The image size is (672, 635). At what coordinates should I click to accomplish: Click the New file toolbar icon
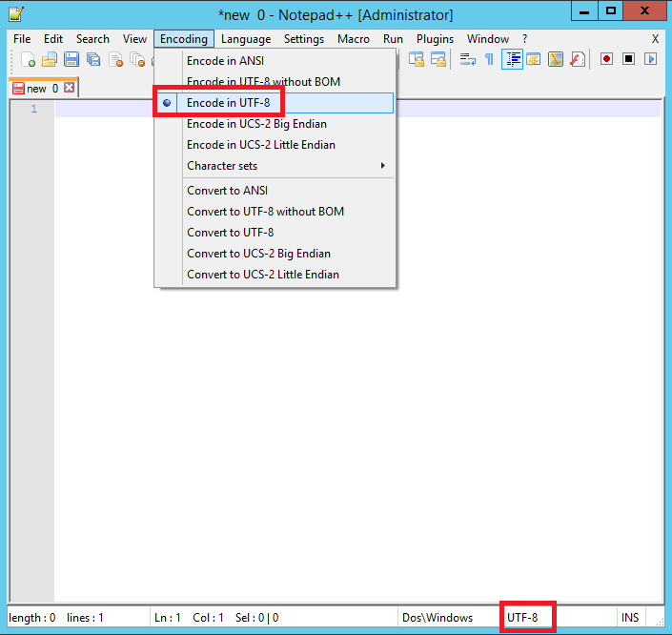pyautogui.click(x=28, y=59)
